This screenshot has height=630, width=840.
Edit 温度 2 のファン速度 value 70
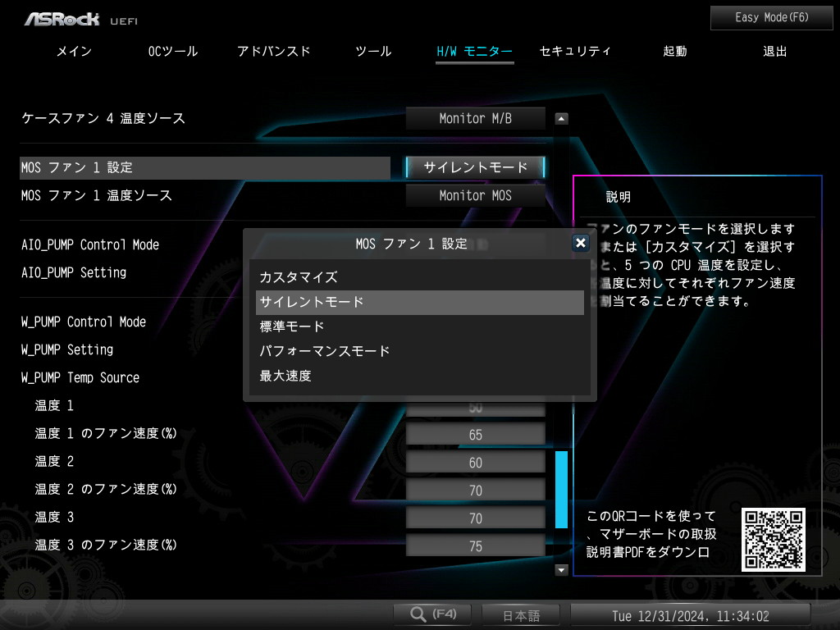tap(475, 491)
